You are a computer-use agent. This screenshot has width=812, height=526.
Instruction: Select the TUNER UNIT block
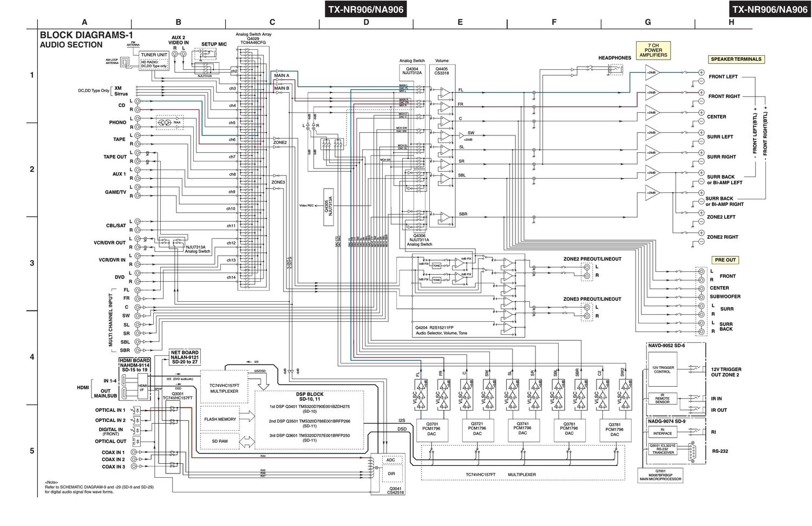(154, 61)
